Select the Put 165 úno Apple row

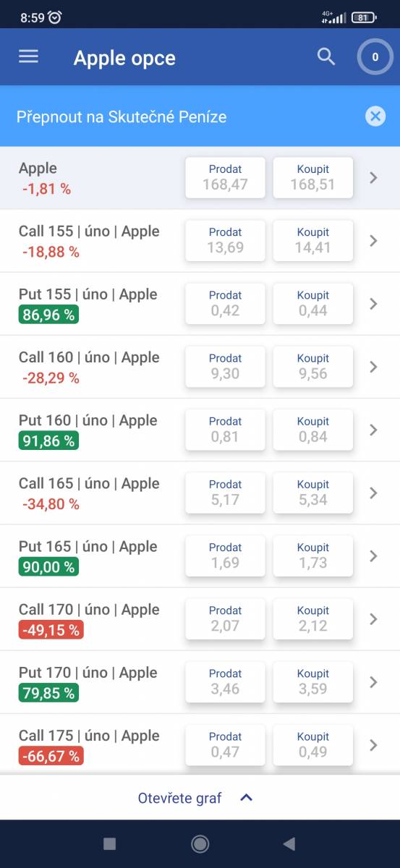[200, 556]
